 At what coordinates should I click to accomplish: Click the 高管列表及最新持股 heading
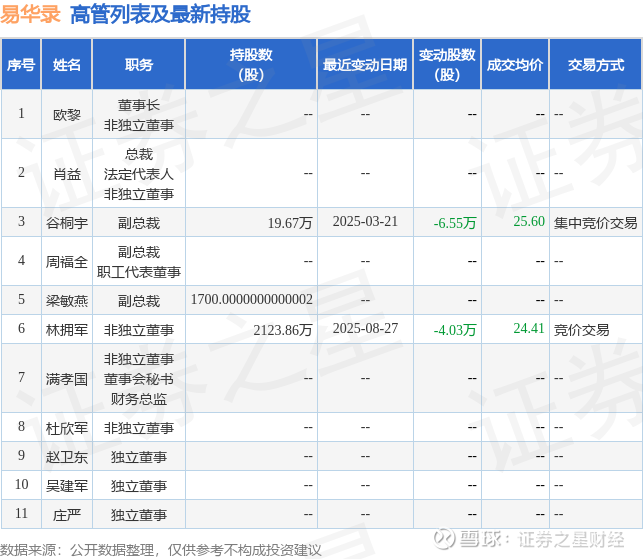pyautogui.click(x=160, y=14)
